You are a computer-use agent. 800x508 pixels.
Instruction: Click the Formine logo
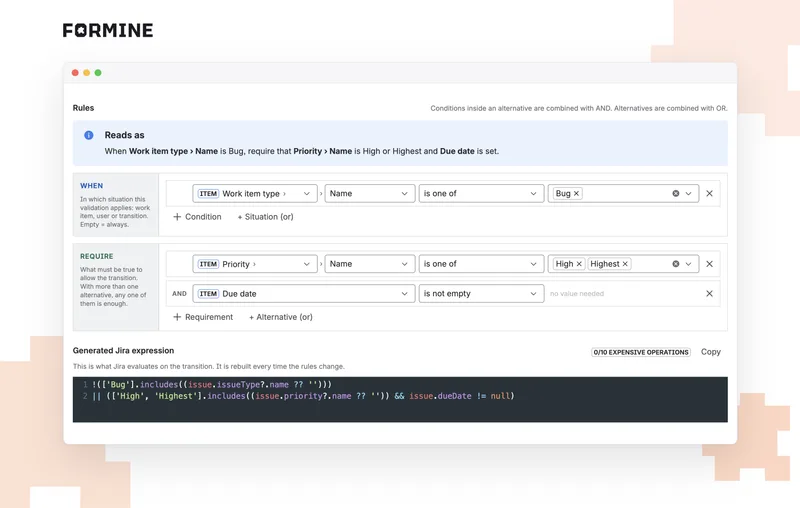point(108,30)
